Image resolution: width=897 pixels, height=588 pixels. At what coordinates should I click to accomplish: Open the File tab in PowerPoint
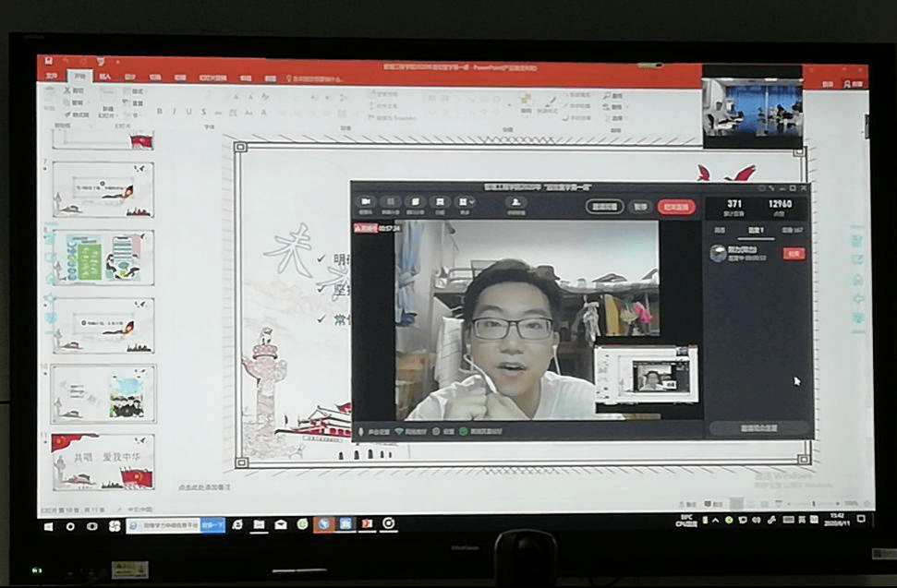[x=52, y=76]
